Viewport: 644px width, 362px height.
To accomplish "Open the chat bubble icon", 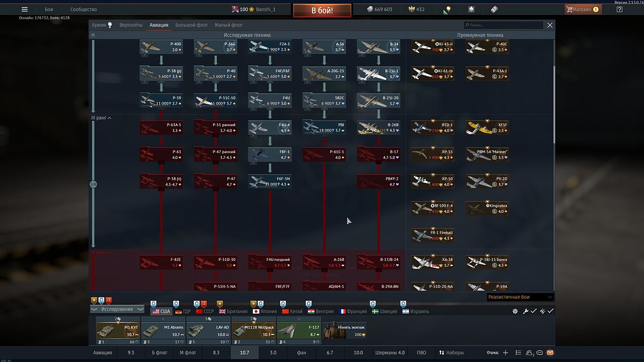I will click(x=540, y=353).
